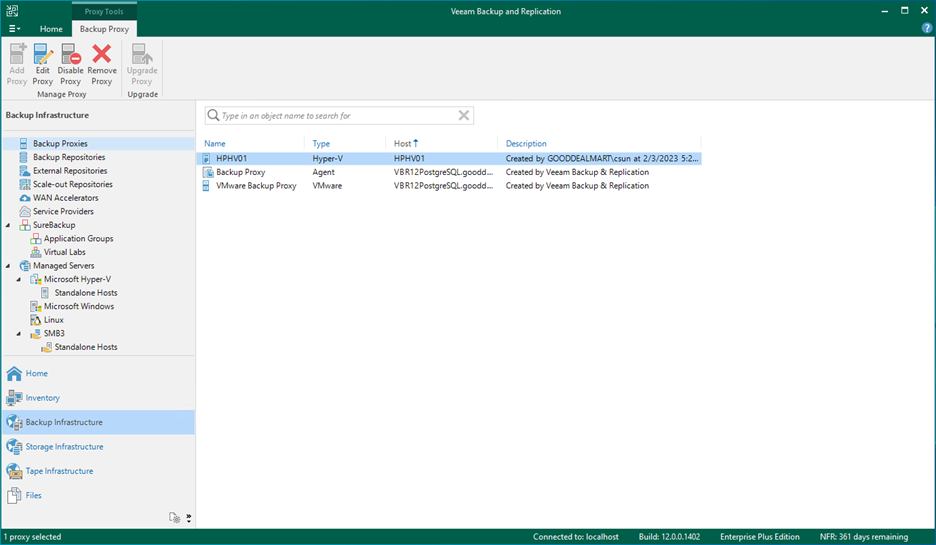Open the Backup Infrastructure navigation view

(x=98, y=422)
